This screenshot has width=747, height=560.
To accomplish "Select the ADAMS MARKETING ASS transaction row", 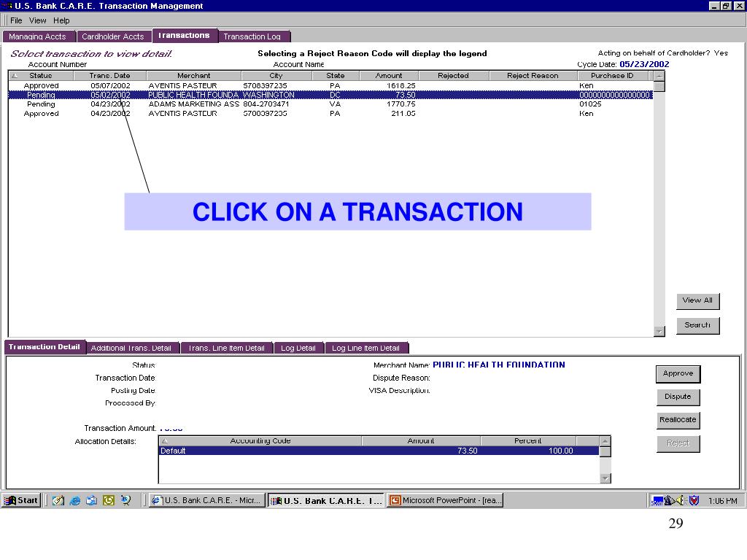I will click(330, 104).
